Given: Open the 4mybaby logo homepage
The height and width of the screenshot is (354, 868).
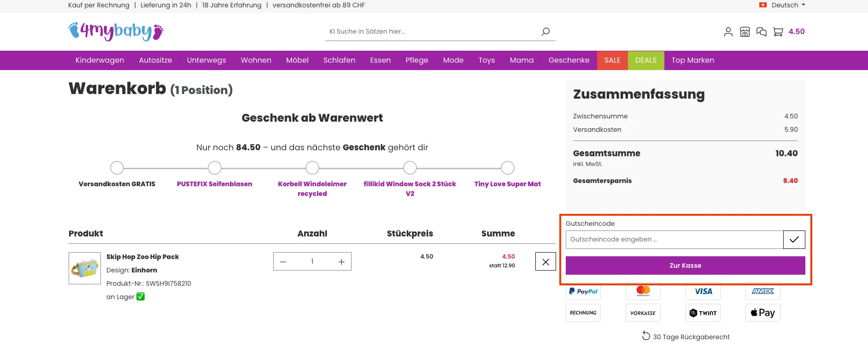Looking at the screenshot, I should pyautogui.click(x=116, y=31).
